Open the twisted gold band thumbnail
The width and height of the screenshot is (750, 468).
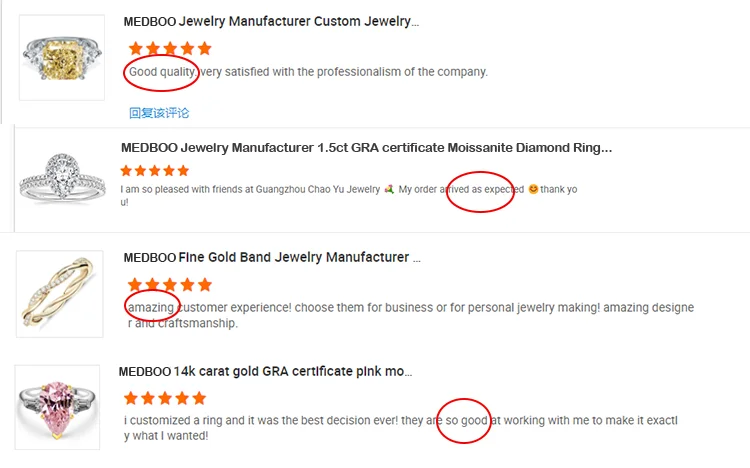59,290
